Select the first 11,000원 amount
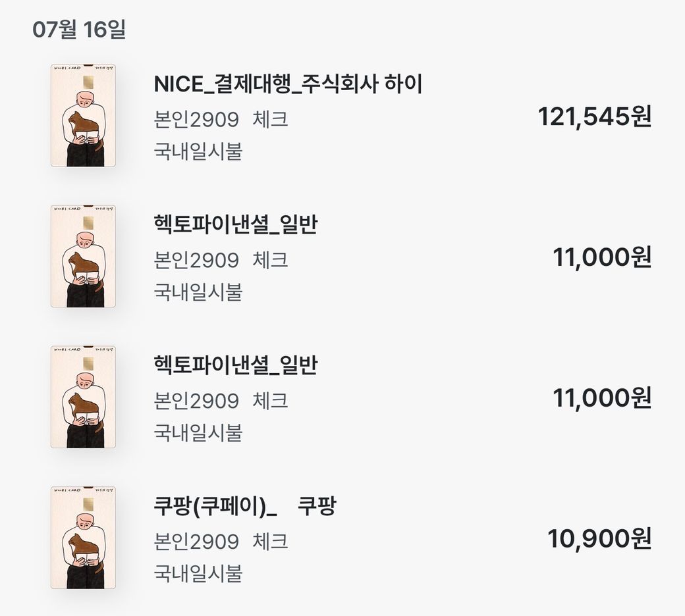The image size is (685, 616). click(602, 257)
